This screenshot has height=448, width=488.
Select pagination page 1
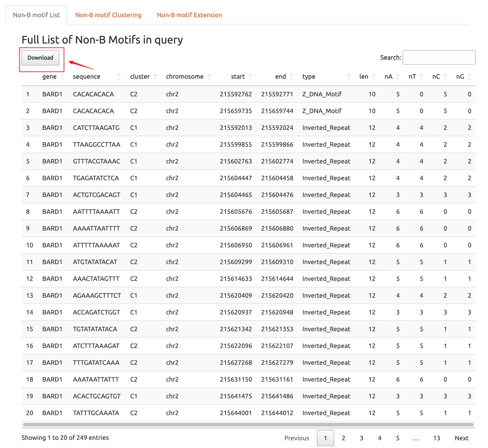pyautogui.click(x=326, y=438)
